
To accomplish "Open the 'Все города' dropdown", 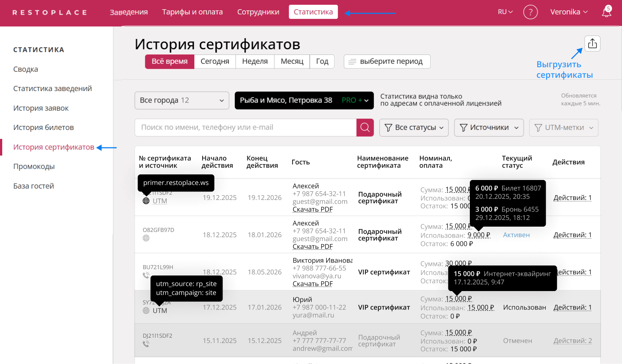I will [x=181, y=100].
